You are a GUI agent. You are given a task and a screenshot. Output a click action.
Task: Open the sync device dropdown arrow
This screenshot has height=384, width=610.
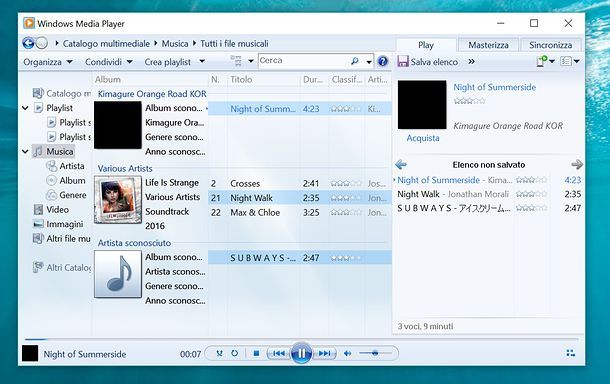pos(552,61)
